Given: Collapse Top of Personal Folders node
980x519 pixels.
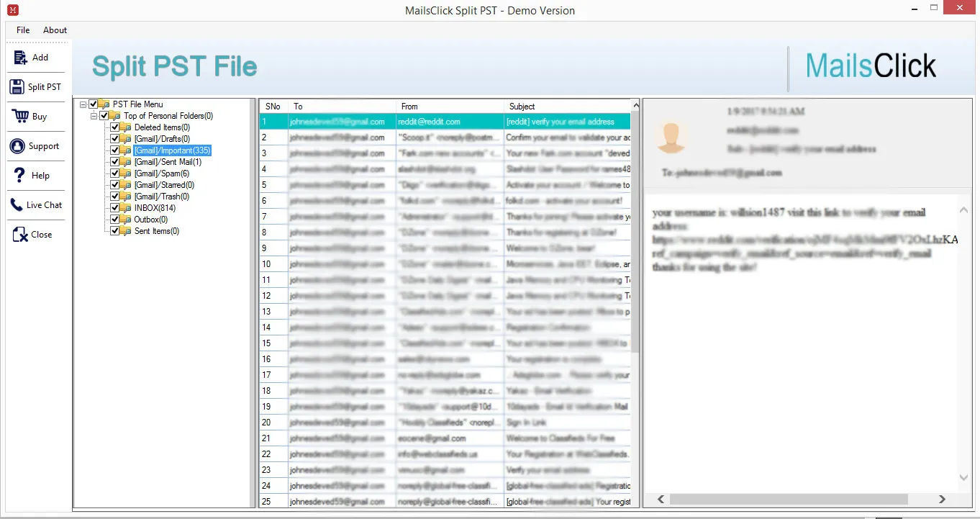Looking at the screenshot, I should [x=94, y=116].
